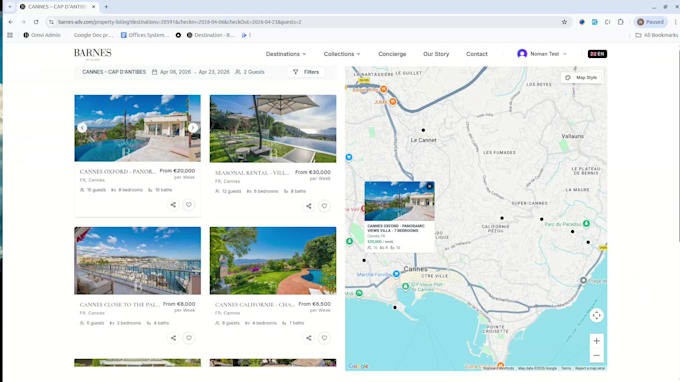Open tab search dropdown arrow

tap(10, 7)
